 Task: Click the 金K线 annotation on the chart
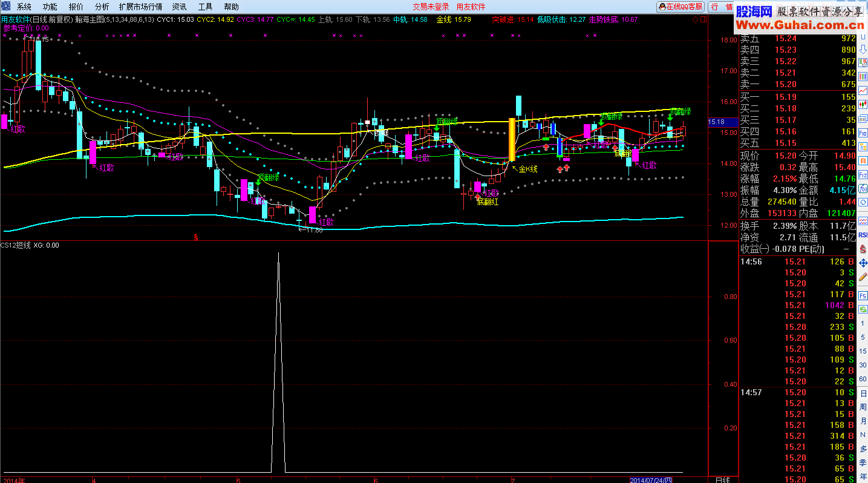click(x=527, y=169)
